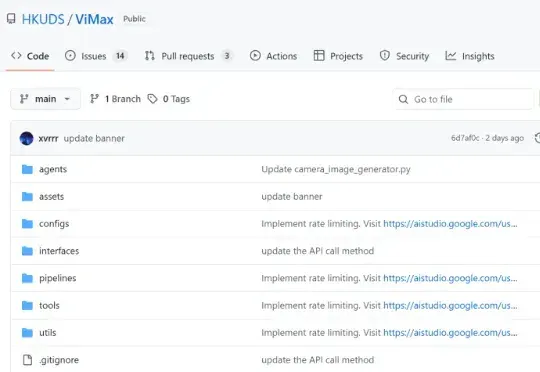Click the repository icon beside HKUDS
540x372 pixels.
tap(11, 18)
